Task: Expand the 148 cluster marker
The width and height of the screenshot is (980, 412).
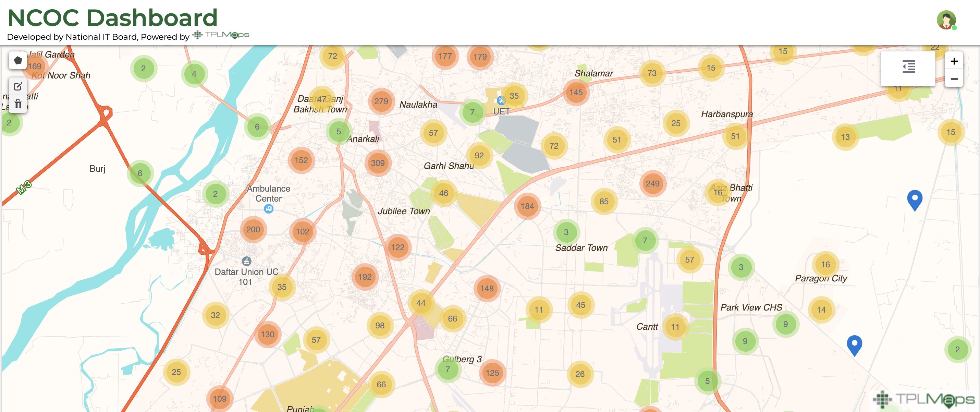Action: coord(487,288)
